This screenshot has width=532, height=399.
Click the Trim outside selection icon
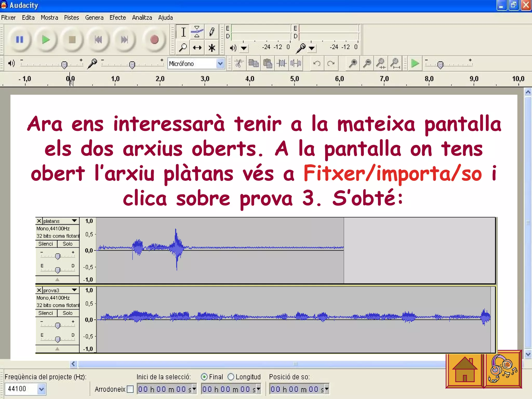(282, 63)
